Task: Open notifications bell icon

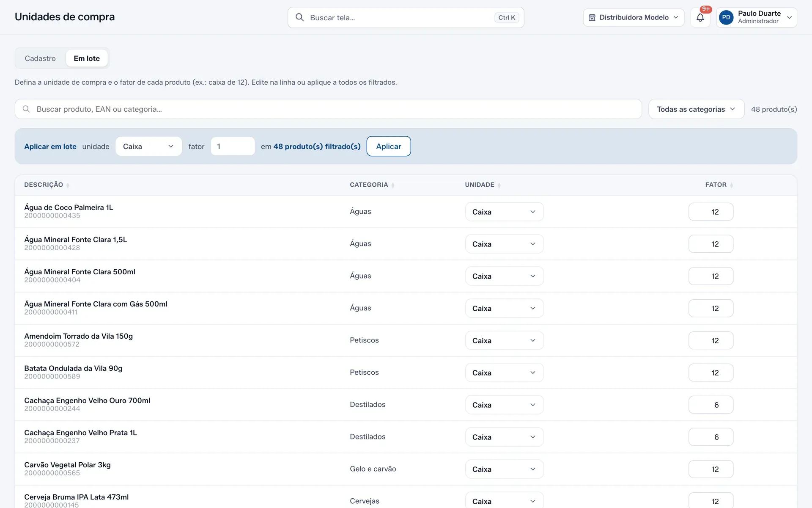Action: click(700, 17)
